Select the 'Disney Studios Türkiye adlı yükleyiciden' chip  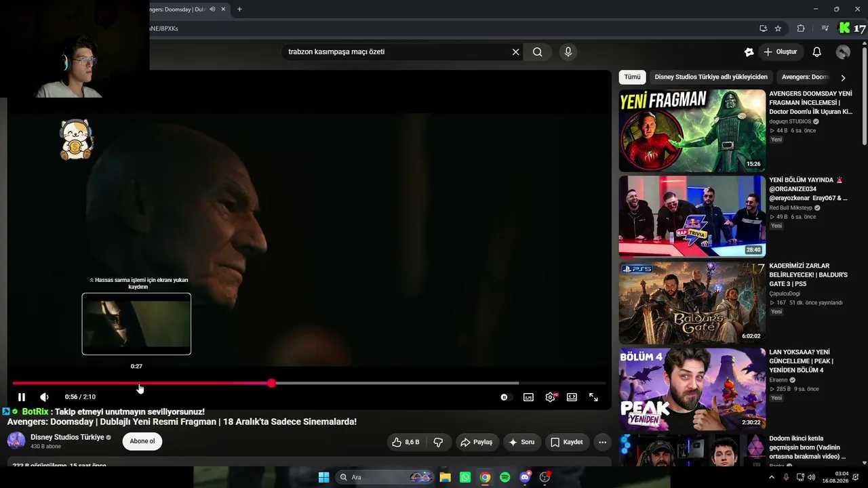pyautogui.click(x=711, y=77)
